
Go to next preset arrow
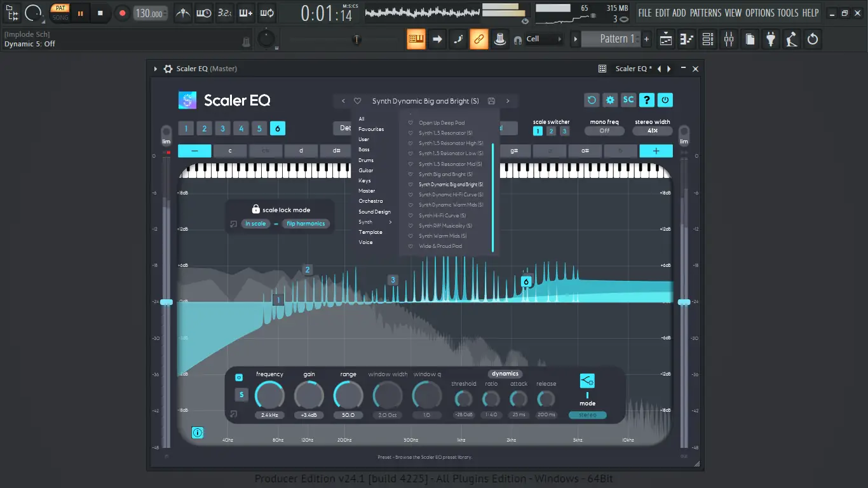[508, 101]
